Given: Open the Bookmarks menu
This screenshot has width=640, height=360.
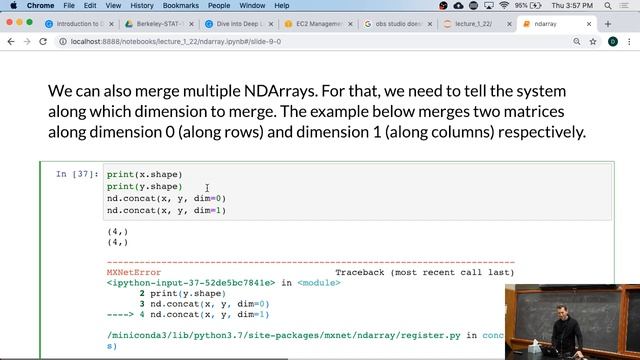Looking at the screenshot, I should 180,5.
